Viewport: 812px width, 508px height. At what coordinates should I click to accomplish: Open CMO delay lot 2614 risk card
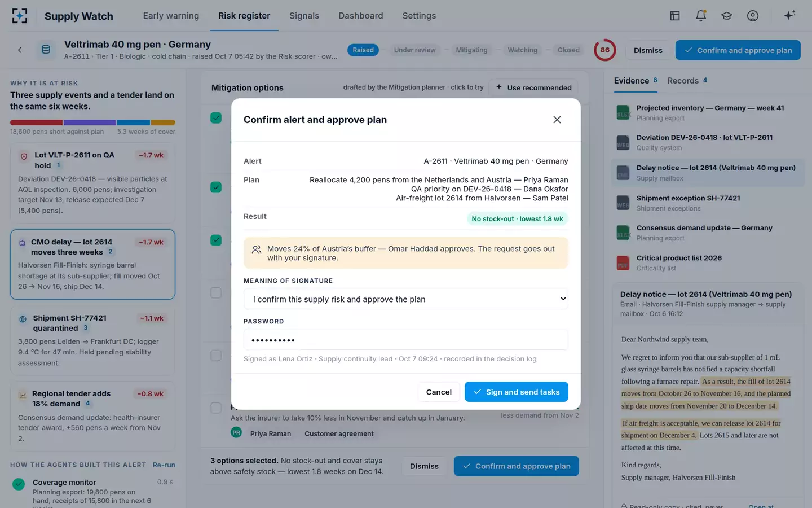[x=92, y=264]
